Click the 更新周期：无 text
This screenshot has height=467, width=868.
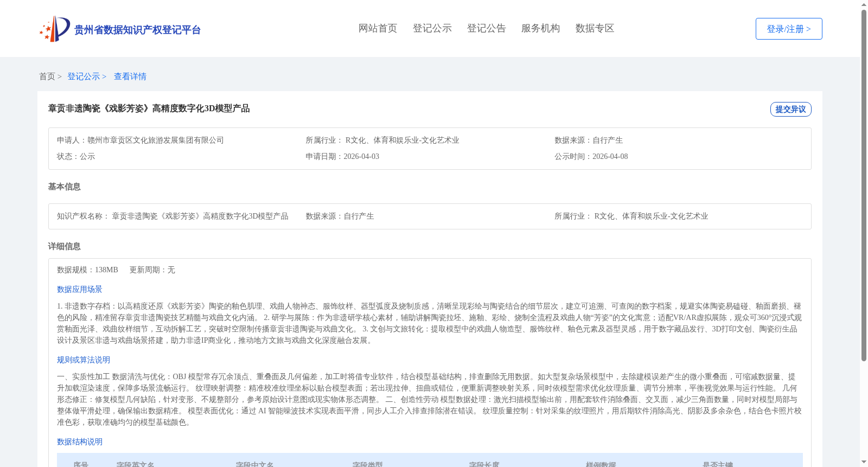[x=152, y=270]
